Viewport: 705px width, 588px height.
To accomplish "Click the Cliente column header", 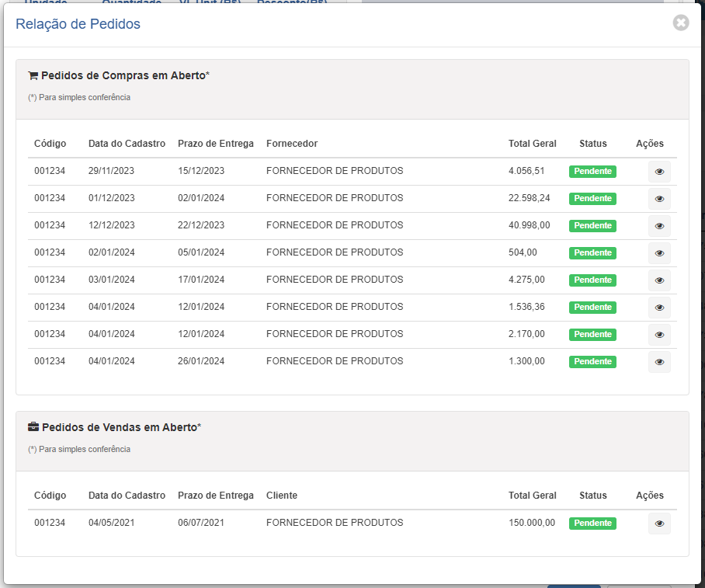I will [282, 496].
